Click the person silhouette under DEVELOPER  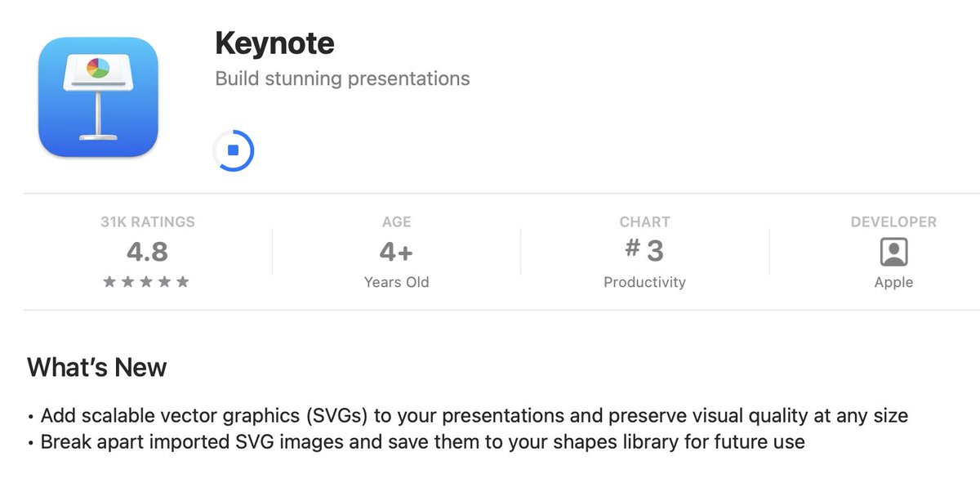(x=893, y=252)
